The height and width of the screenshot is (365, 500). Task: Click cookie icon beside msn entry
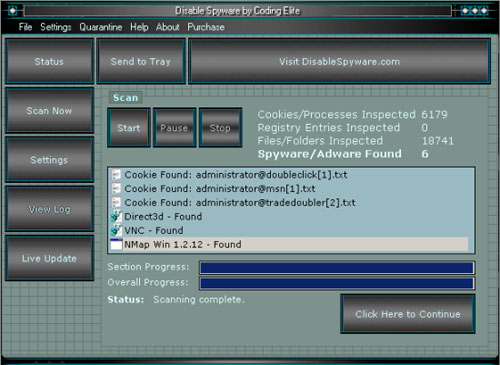point(116,189)
